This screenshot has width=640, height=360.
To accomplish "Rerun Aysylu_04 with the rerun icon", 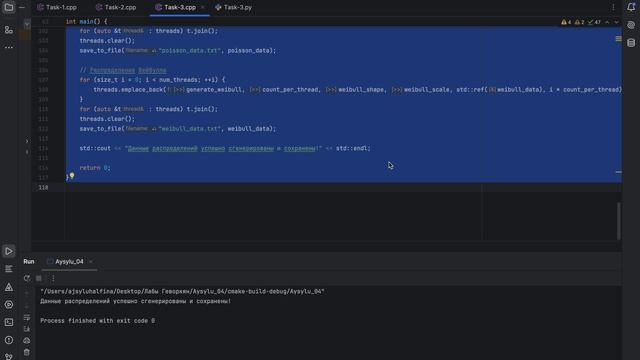I will 27,278.
